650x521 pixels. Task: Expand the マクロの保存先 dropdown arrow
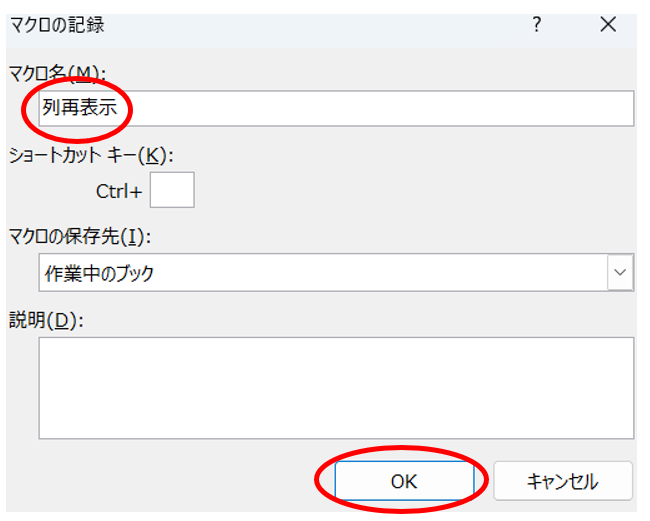click(x=621, y=272)
